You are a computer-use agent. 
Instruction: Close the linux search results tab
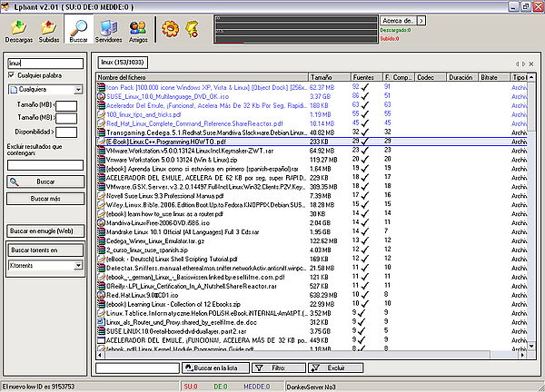(531, 64)
